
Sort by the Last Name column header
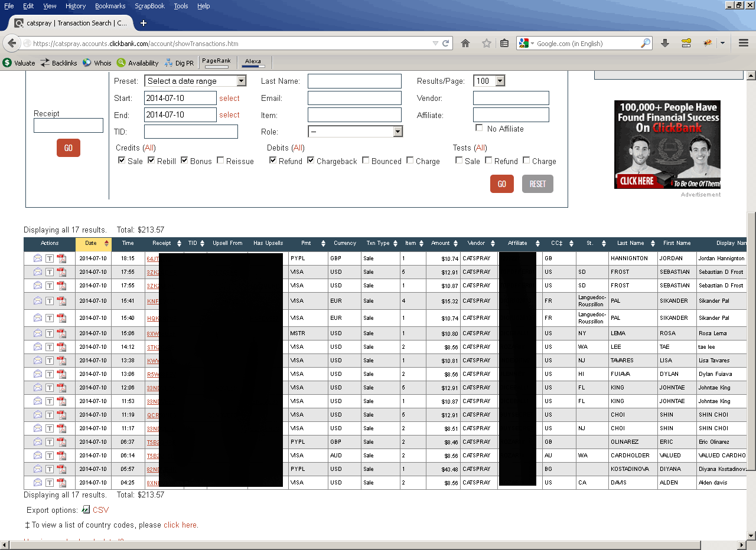[633, 243]
